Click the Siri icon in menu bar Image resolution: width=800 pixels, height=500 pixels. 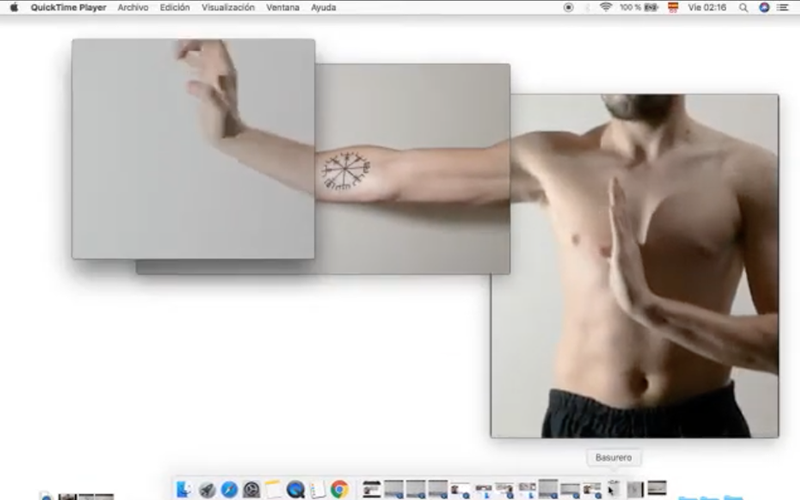point(764,7)
